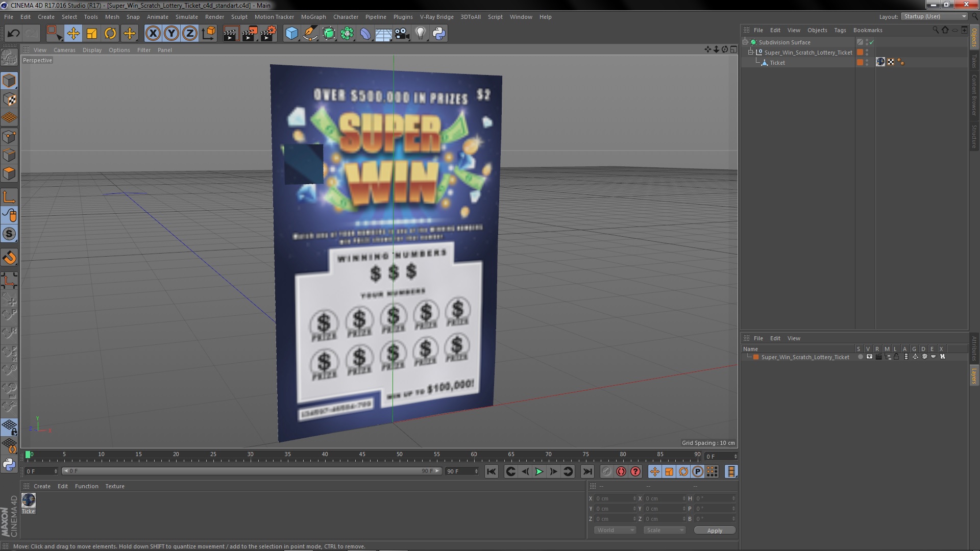Open viewport Cameras menu
The image size is (980, 551).
point(64,50)
